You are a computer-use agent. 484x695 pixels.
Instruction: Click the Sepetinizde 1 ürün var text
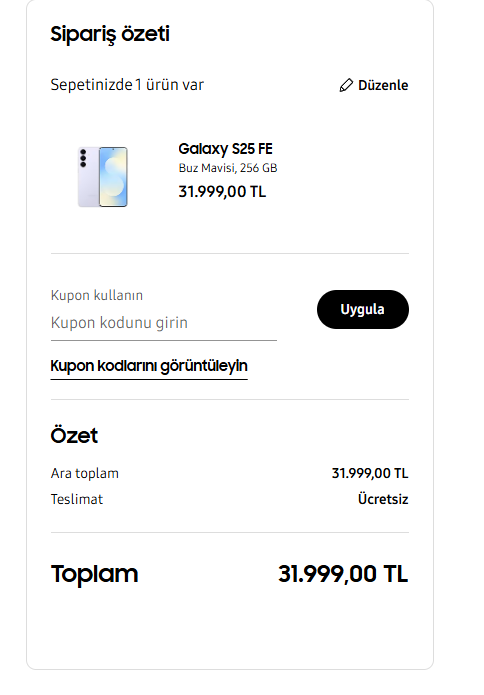(x=127, y=85)
